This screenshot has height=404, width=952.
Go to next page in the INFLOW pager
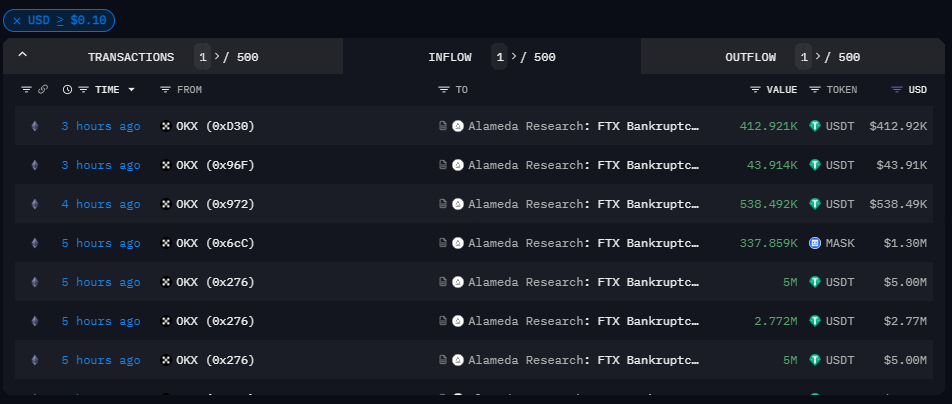click(514, 57)
